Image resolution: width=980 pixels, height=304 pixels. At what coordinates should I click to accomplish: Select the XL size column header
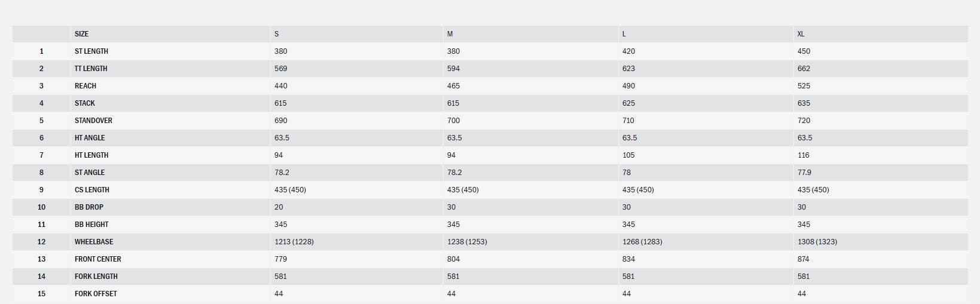tap(801, 34)
